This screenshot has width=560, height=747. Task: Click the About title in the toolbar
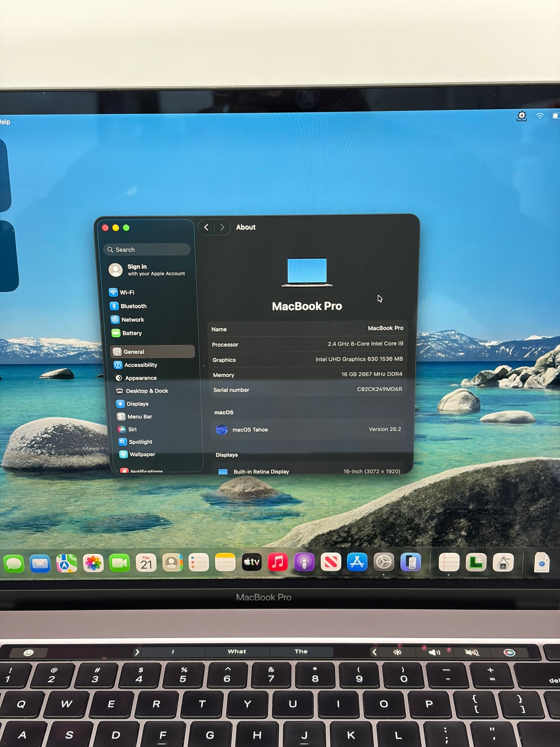[x=246, y=227]
